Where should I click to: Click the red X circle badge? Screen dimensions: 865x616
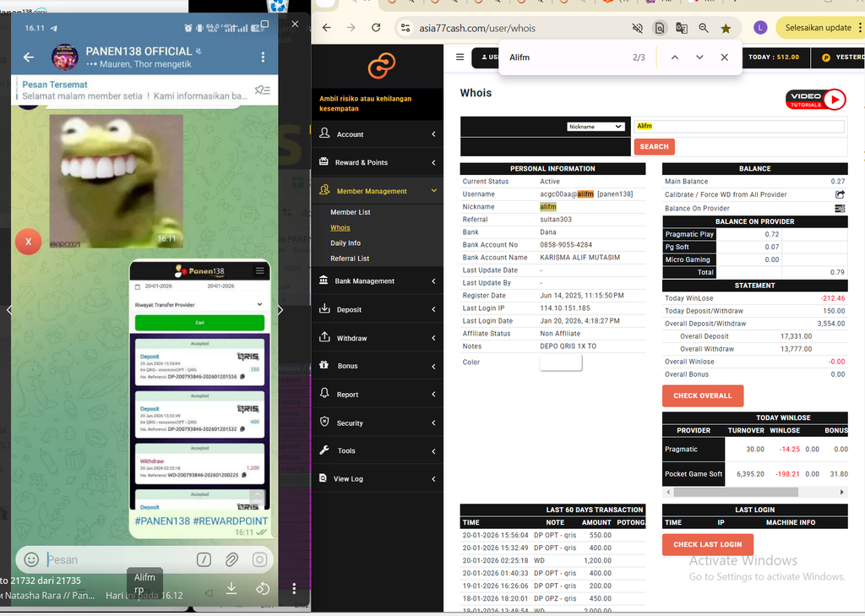point(28,241)
